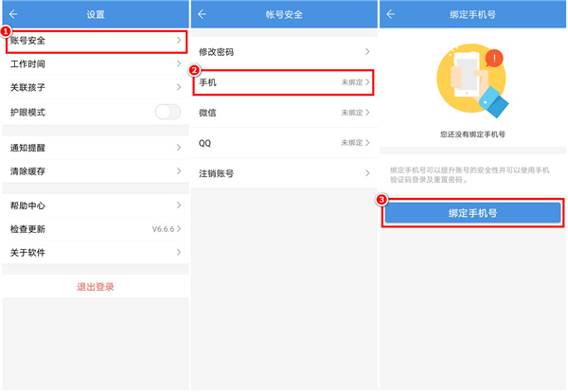Expand the 关联孩子 chevron
This screenshot has height=392, width=568.
(178, 88)
